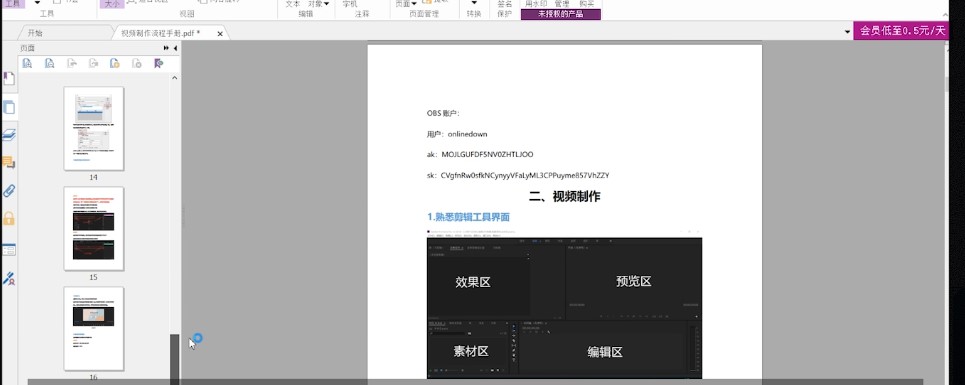Click the 购买 purchase button
Screen dimensions: 965x385
pyautogui.click(x=587, y=4)
